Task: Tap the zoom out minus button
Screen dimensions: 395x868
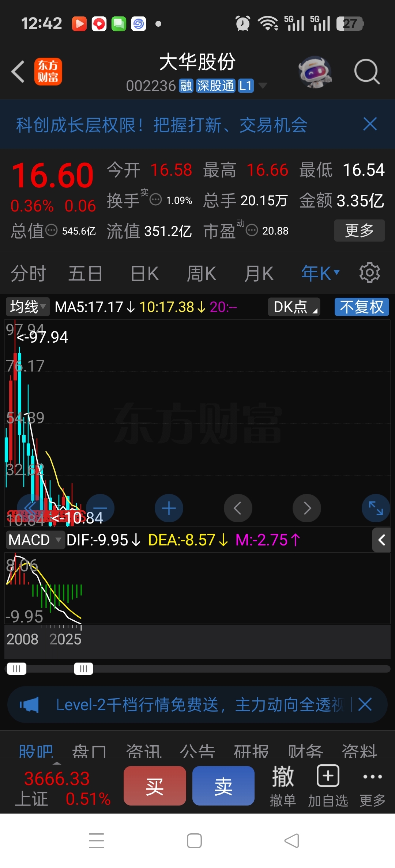Action: coord(100,508)
